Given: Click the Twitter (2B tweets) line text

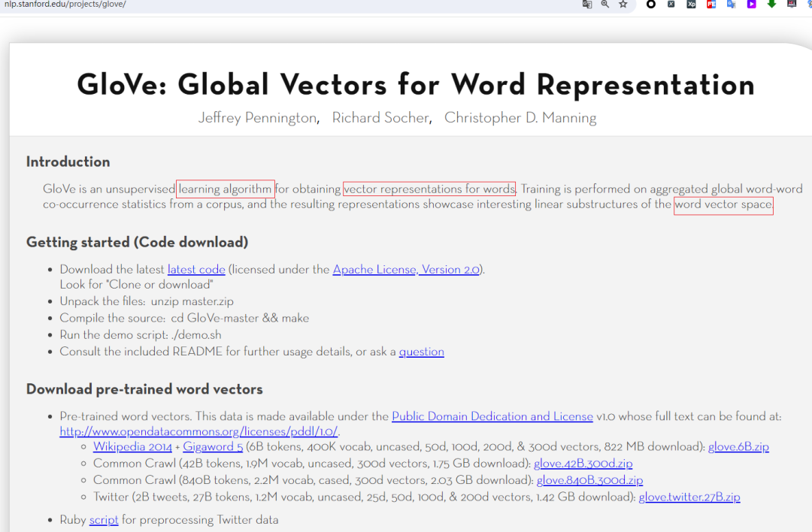Looking at the screenshot, I should pyautogui.click(x=417, y=497).
